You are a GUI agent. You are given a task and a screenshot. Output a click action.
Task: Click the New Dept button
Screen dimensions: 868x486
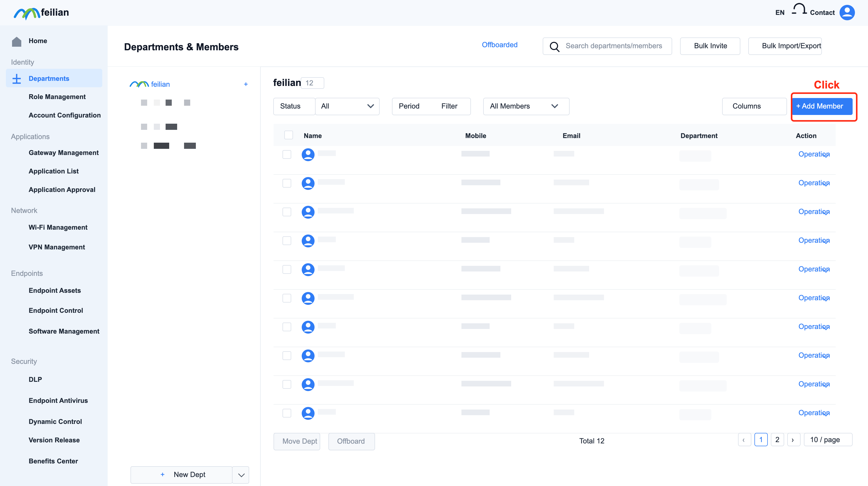pyautogui.click(x=181, y=475)
